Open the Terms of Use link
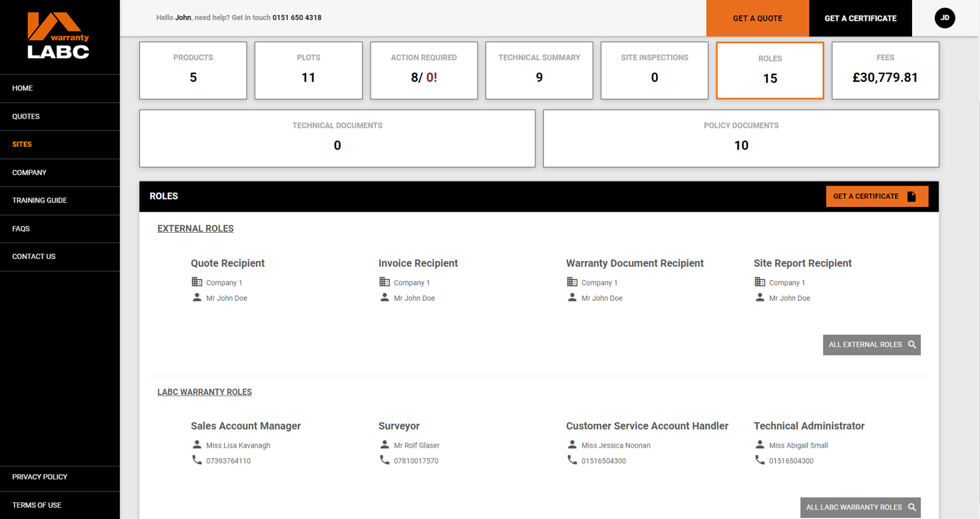Image resolution: width=980 pixels, height=519 pixels. click(60, 505)
